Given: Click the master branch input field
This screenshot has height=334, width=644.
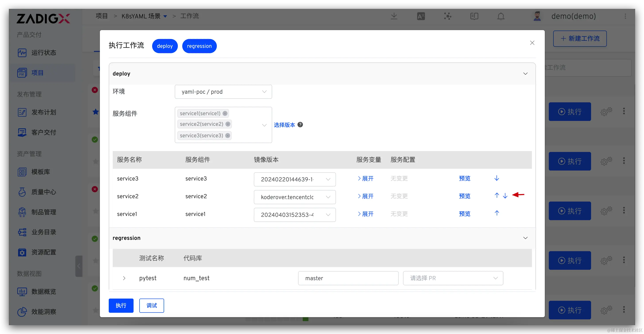Looking at the screenshot, I should [348, 278].
